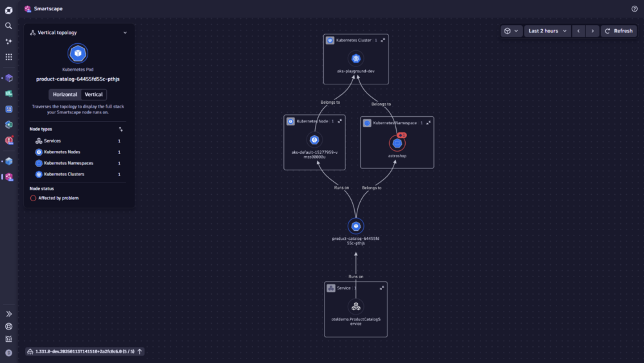Collapse the Kubernetes Namespace group box
Image resolution: width=644 pixels, height=363 pixels.
coord(428,123)
